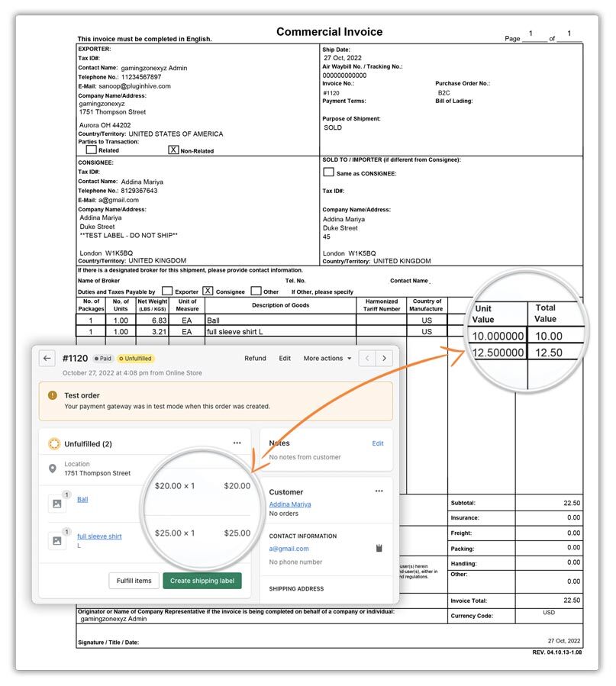The image size is (616, 686).
Task: Go to the next order using the right chevron
Action: point(383,358)
